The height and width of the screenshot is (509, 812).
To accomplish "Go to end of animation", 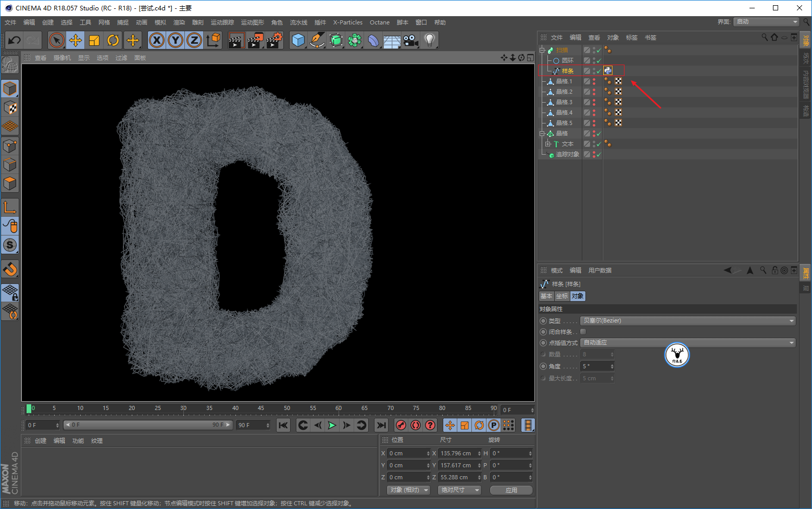I will [x=382, y=426].
